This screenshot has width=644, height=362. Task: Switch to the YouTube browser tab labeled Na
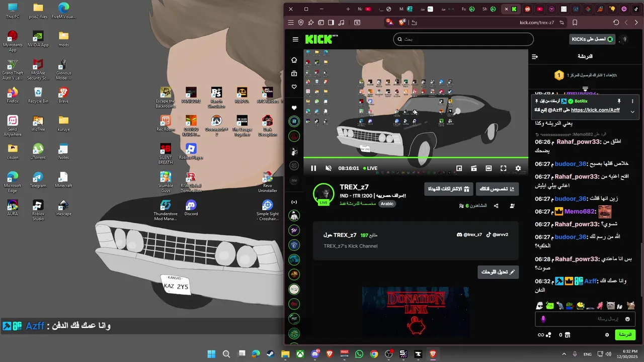click(364, 9)
